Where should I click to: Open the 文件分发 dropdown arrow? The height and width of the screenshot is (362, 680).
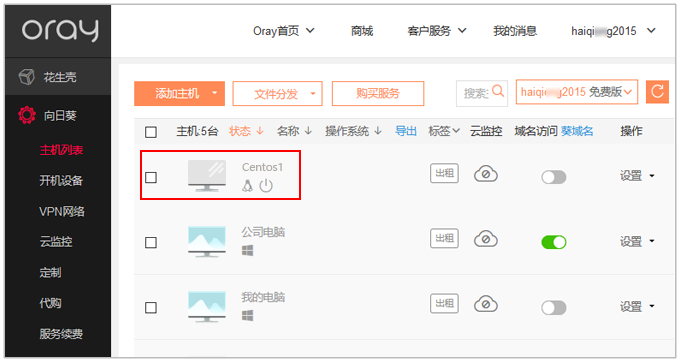[x=313, y=93]
